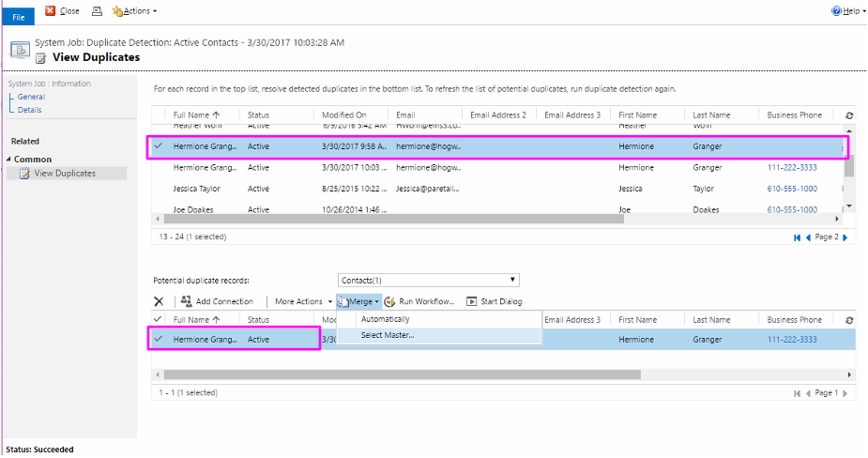
Task: Click Add Connection button
Action: [x=217, y=301]
